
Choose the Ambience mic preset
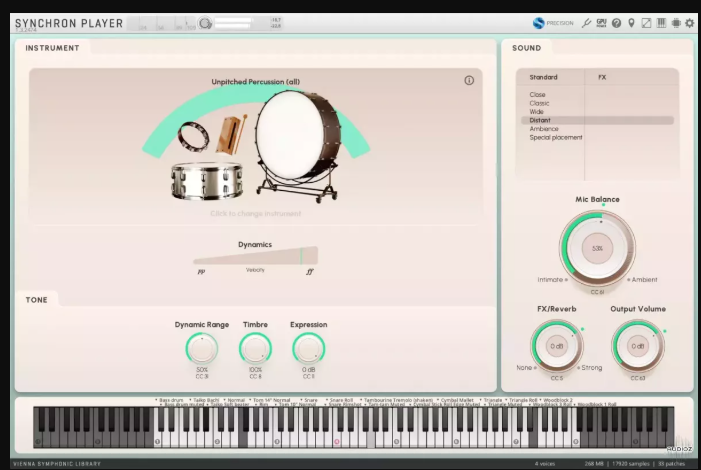tap(544, 129)
